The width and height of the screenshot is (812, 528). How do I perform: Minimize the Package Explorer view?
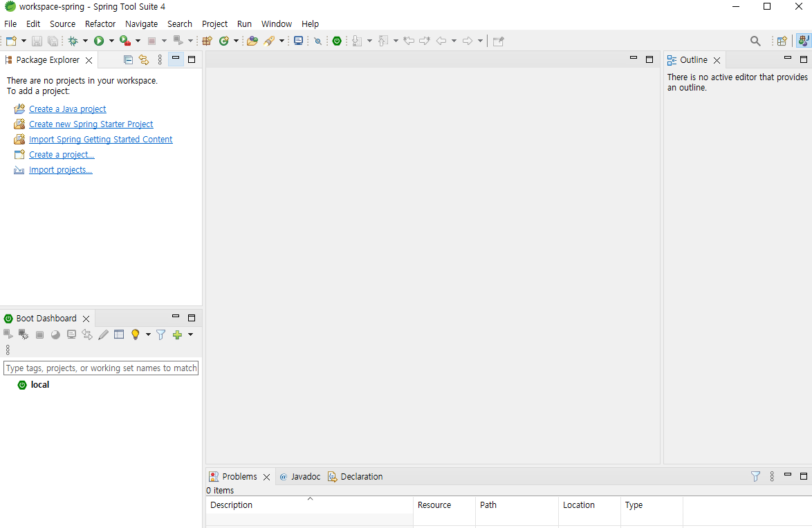click(176, 59)
